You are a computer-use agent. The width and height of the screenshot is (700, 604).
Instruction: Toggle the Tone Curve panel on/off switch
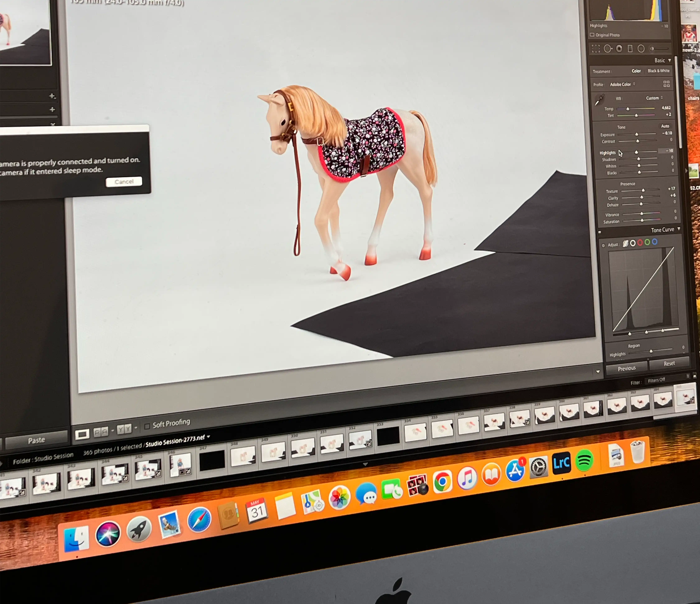pos(600,232)
